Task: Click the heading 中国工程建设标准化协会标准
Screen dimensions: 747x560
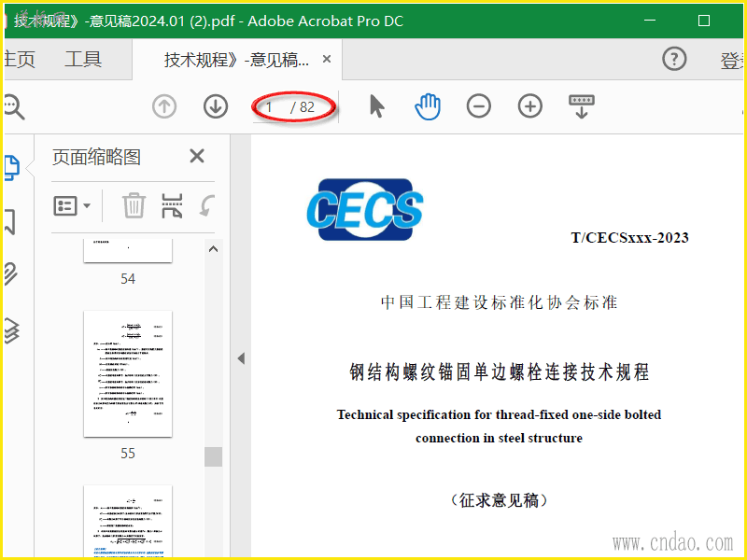Action: (499, 302)
